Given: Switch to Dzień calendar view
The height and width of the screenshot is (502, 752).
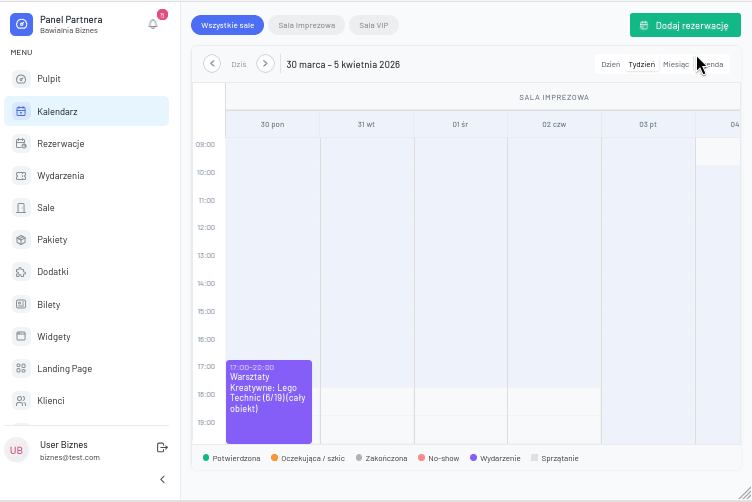Looking at the screenshot, I should (610, 64).
